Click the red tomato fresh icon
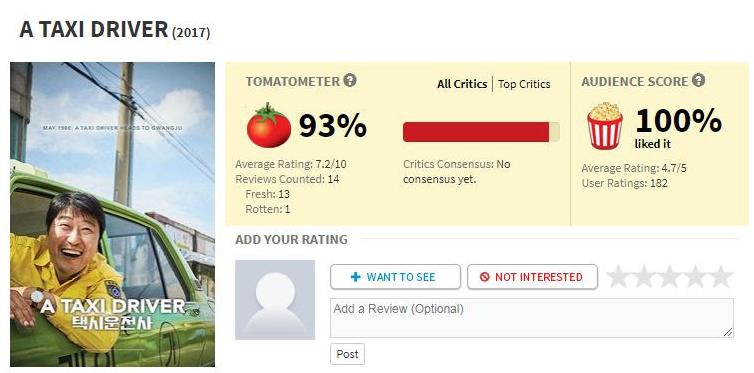This screenshot has width=754, height=373. point(268,125)
